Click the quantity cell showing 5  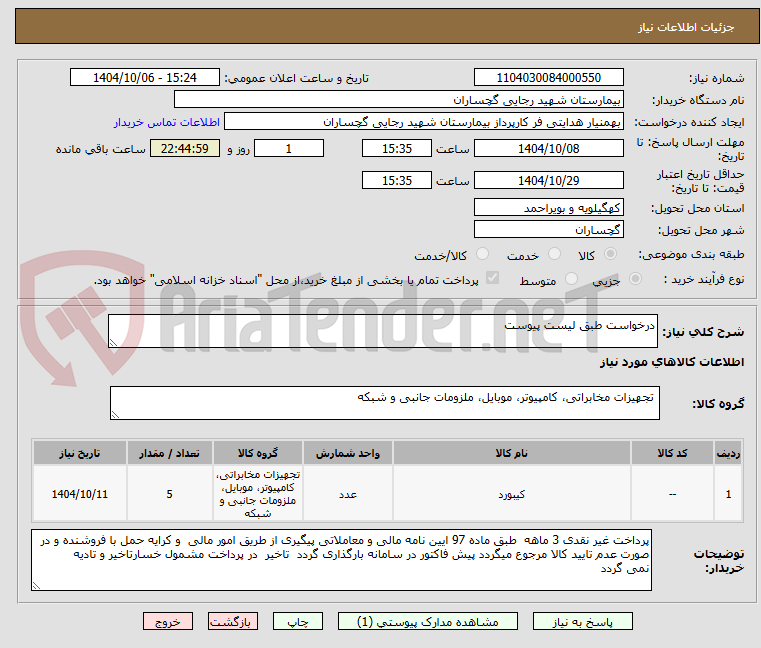[x=169, y=494]
